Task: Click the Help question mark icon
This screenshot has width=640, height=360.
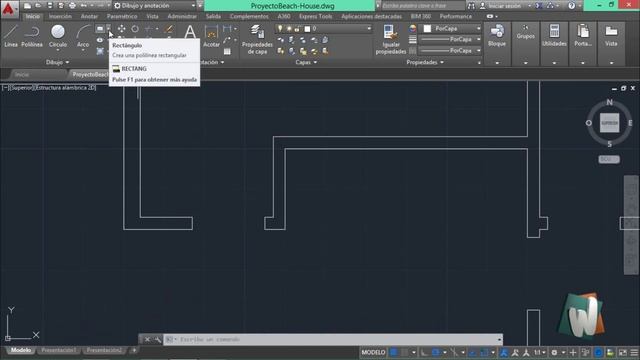Action: pos(571,6)
